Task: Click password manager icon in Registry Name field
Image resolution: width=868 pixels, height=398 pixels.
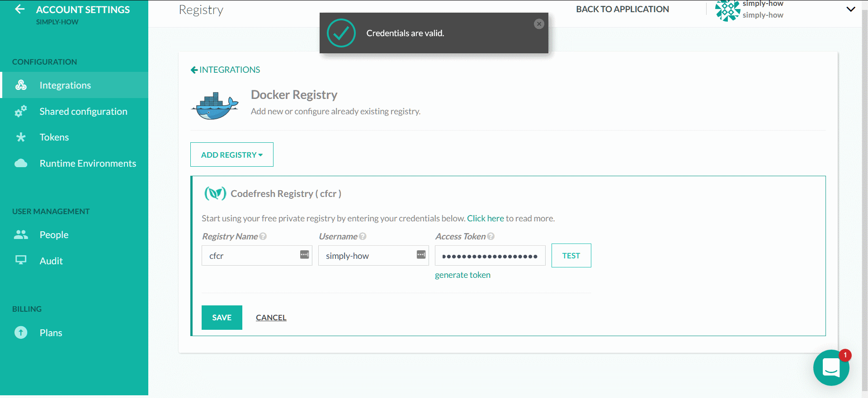Action: coord(305,254)
